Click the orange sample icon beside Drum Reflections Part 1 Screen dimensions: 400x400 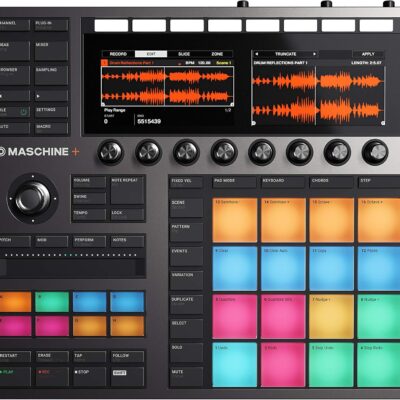[x=104, y=63]
